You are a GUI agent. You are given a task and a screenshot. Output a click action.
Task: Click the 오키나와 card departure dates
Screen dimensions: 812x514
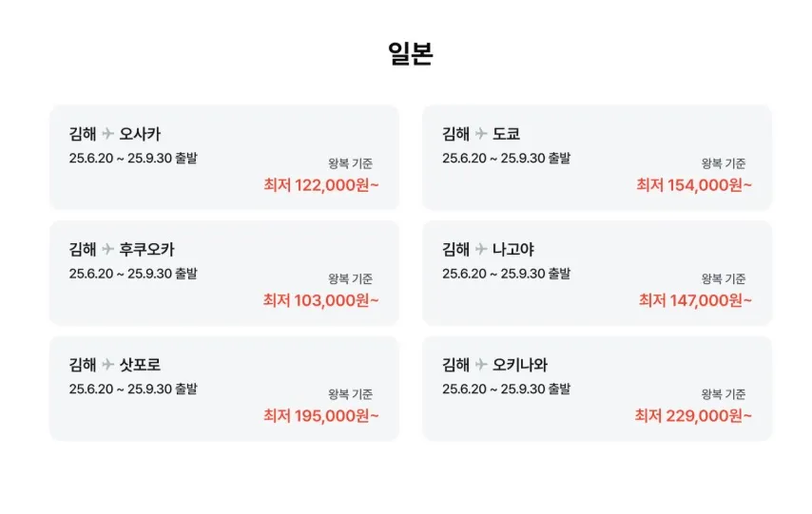pos(506,389)
